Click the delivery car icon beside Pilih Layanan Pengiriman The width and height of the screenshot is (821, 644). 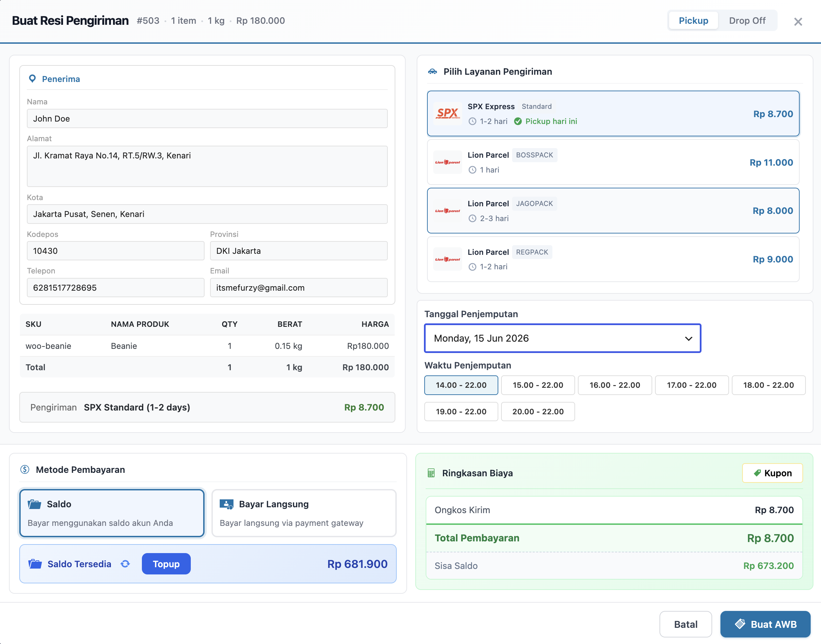(x=432, y=72)
